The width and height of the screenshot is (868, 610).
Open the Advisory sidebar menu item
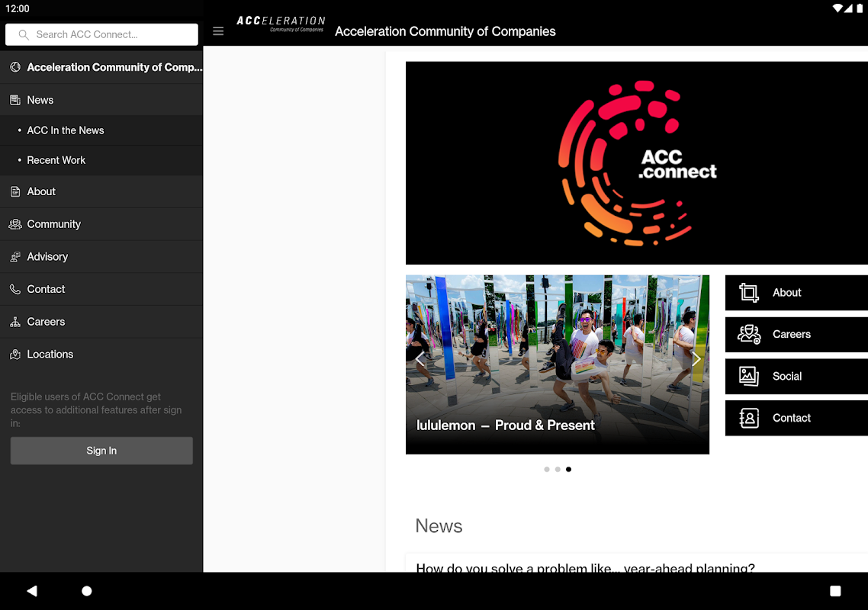click(x=101, y=257)
